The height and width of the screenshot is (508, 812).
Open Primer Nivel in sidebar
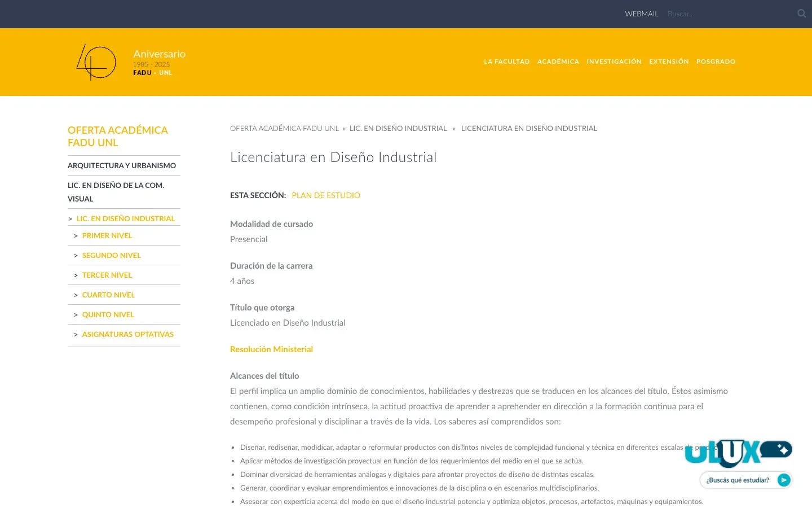pos(107,235)
